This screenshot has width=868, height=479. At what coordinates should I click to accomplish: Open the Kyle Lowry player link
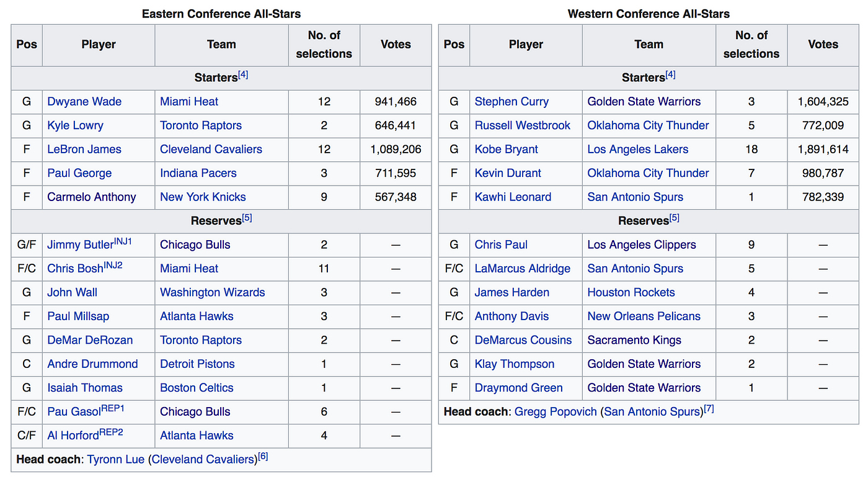pos(75,125)
